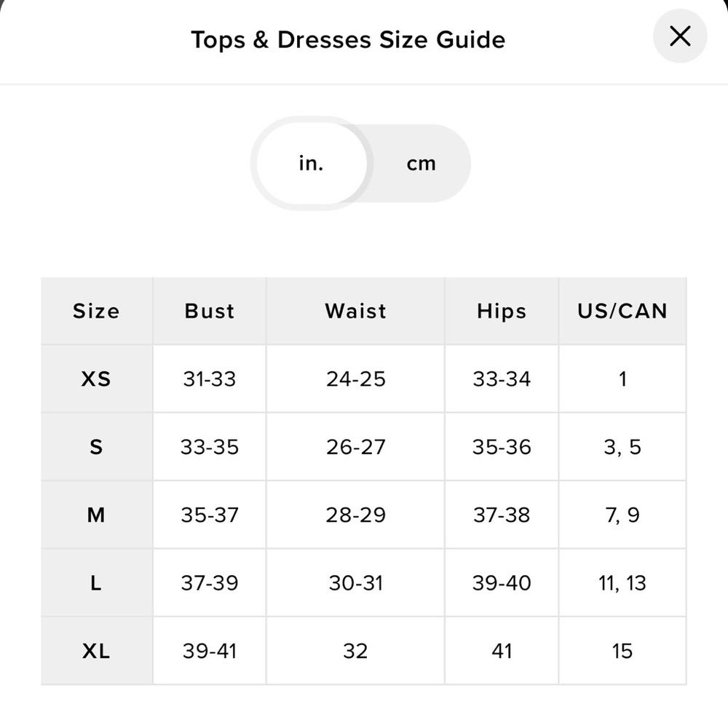Click the Bust column header
The width and height of the screenshot is (728, 728).
coord(210,311)
